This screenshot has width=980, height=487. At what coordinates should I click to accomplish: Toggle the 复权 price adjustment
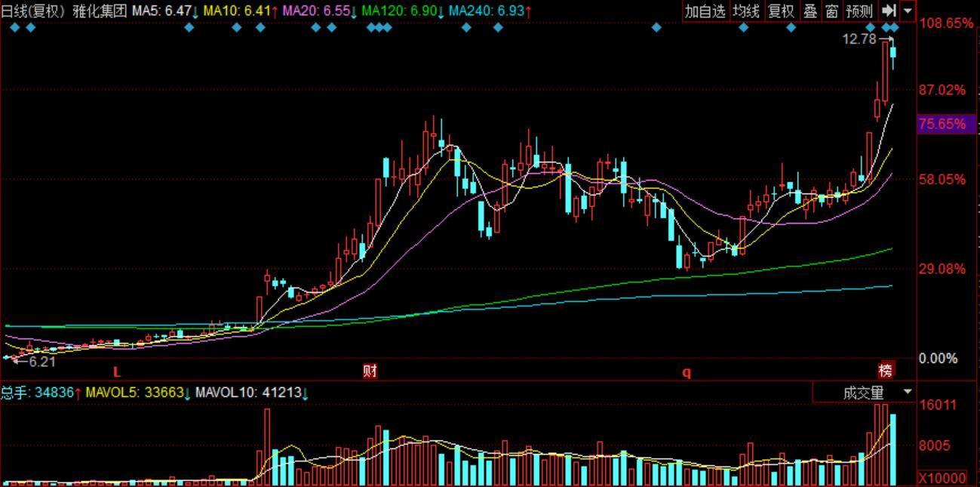tap(781, 11)
